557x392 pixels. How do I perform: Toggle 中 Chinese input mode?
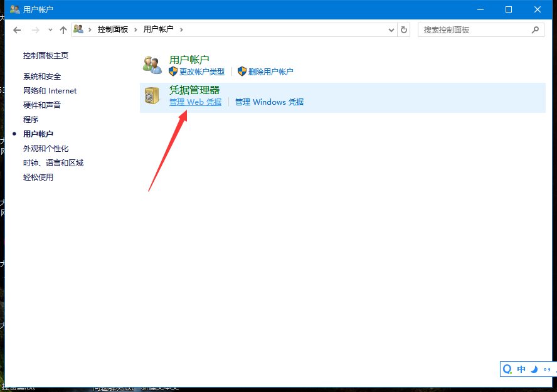(x=521, y=369)
